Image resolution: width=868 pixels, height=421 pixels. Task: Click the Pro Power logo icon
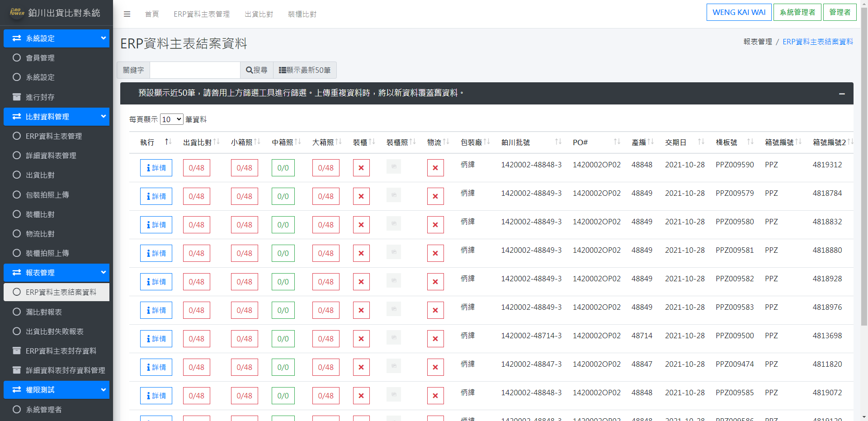(17, 12)
